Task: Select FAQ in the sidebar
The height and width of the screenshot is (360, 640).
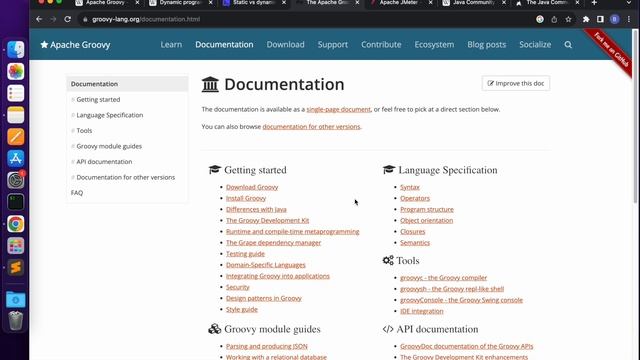Action: pyautogui.click(x=77, y=193)
